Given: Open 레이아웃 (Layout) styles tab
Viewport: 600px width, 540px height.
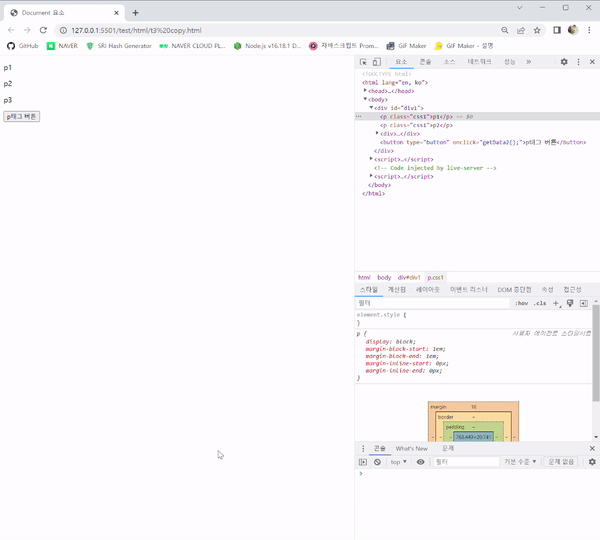Looking at the screenshot, I should [428, 290].
